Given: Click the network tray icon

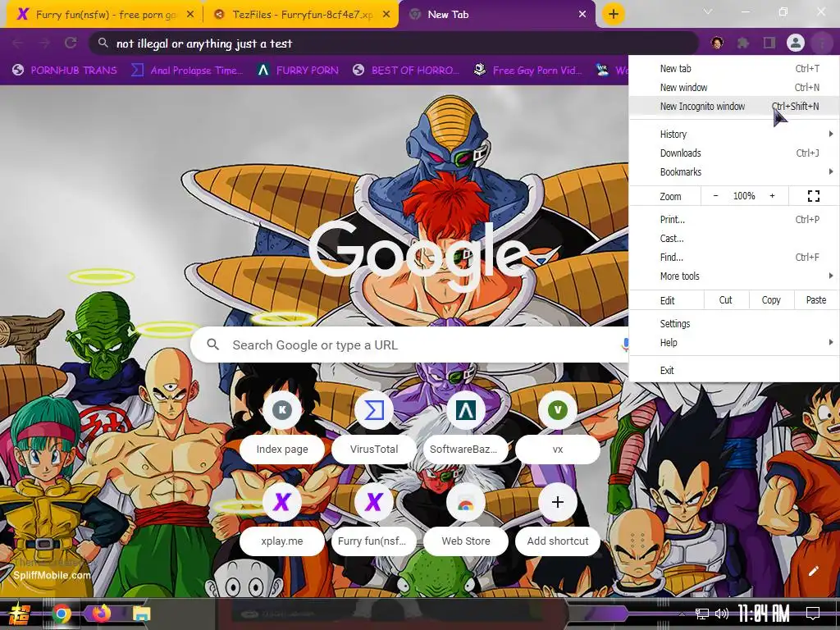Looking at the screenshot, I should (x=701, y=614).
